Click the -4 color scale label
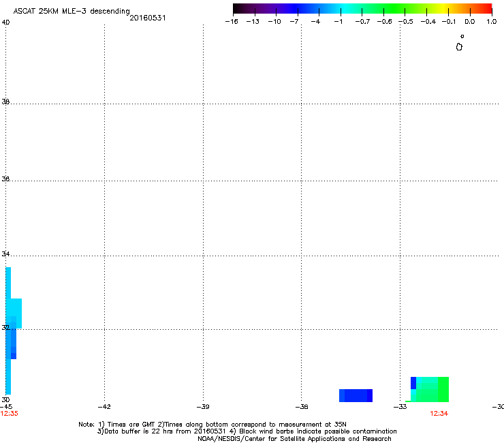 315,22
